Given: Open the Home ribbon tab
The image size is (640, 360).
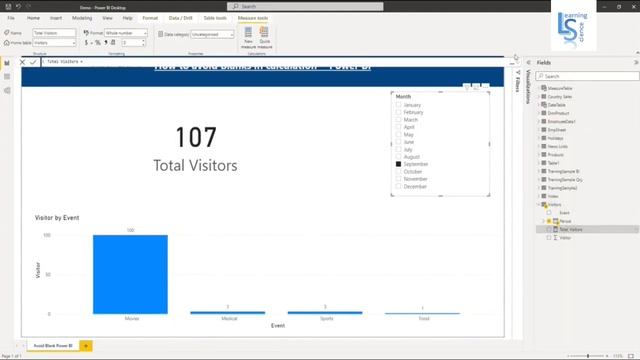Looking at the screenshot, I should (x=33, y=18).
